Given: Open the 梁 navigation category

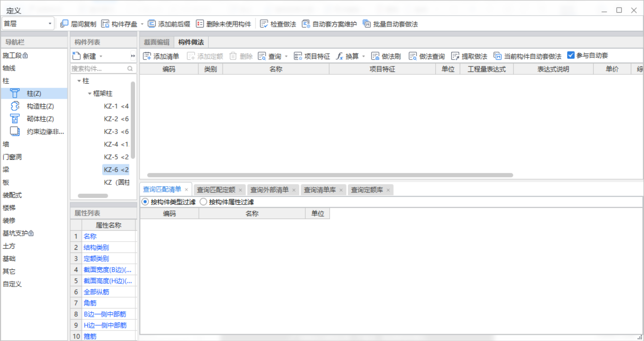Looking at the screenshot, I should pyautogui.click(x=6, y=170).
